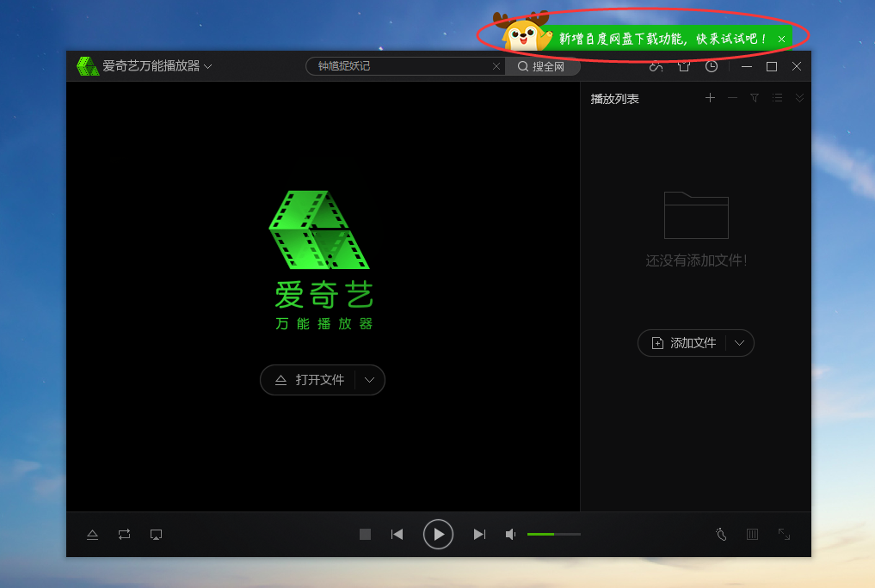875x588 pixels.
Task: Collapse playlist with chevron icon
Action: pos(799,98)
